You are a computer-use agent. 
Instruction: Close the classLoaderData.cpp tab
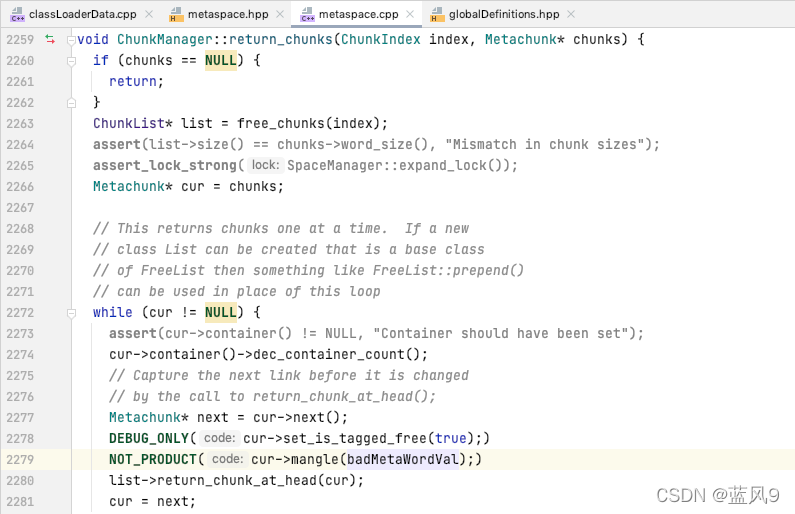click(149, 14)
